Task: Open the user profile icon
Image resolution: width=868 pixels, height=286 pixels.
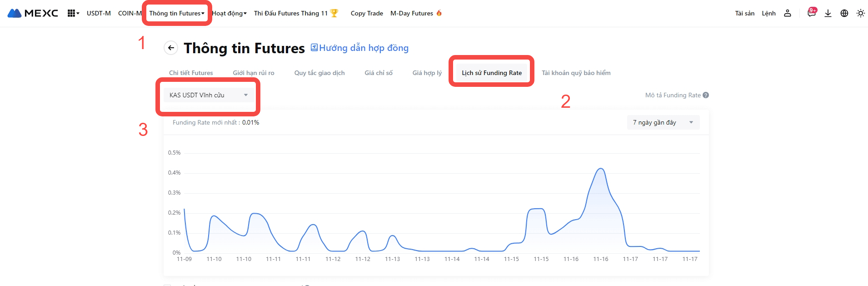Action: (788, 13)
